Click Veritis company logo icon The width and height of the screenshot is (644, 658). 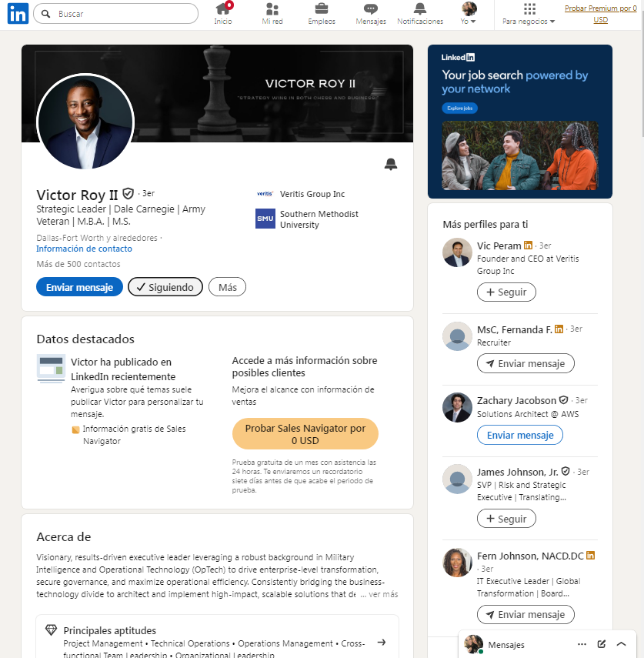265,194
